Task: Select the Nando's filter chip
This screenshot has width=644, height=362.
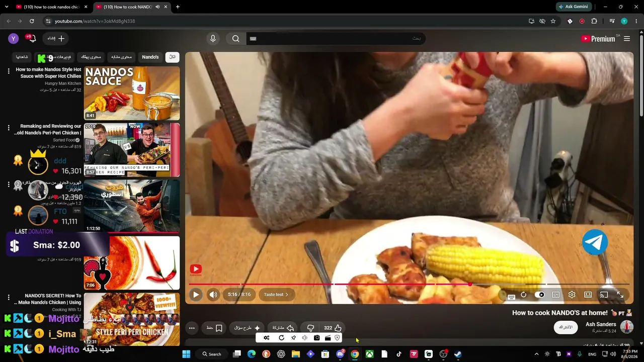Action: (x=150, y=57)
